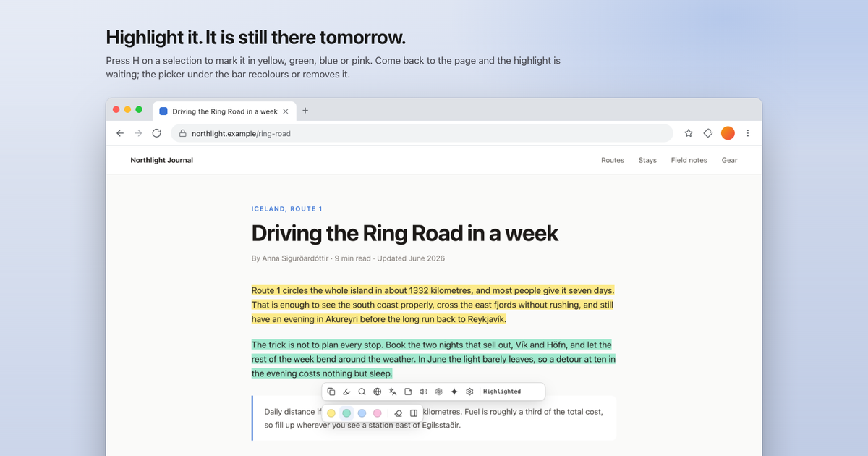868x456 pixels.
Task: Click the Daily distance callout text
Action: pyautogui.click(x=433, y=418)
